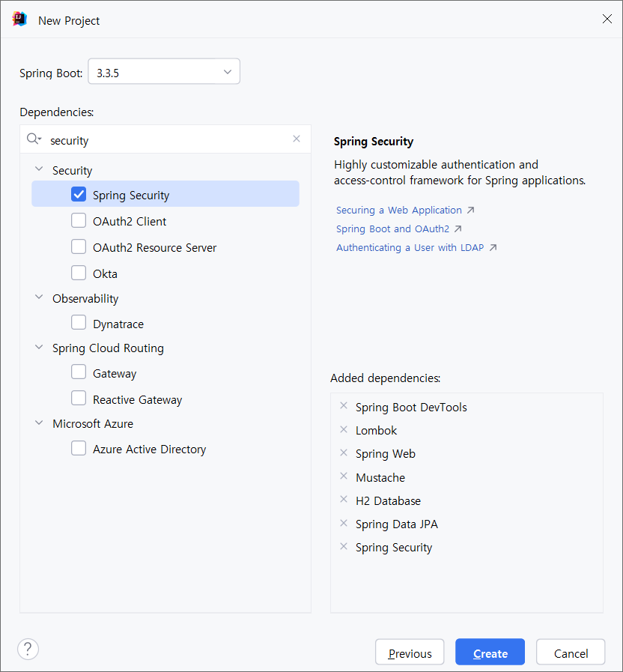Click the Create button
The height and width of the screenshot is (672, 623).
pyautogui.click(x=490, y=652)
